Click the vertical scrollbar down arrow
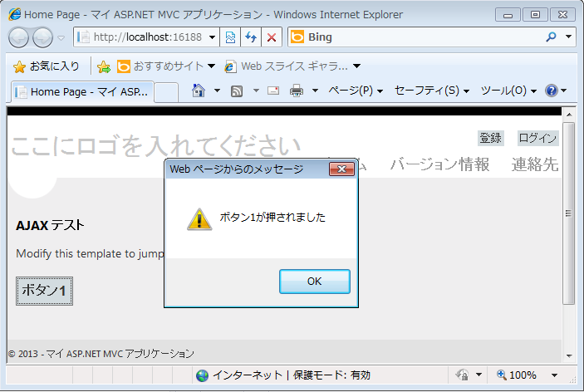Screen dimensions: 584x392 point(569,356)
